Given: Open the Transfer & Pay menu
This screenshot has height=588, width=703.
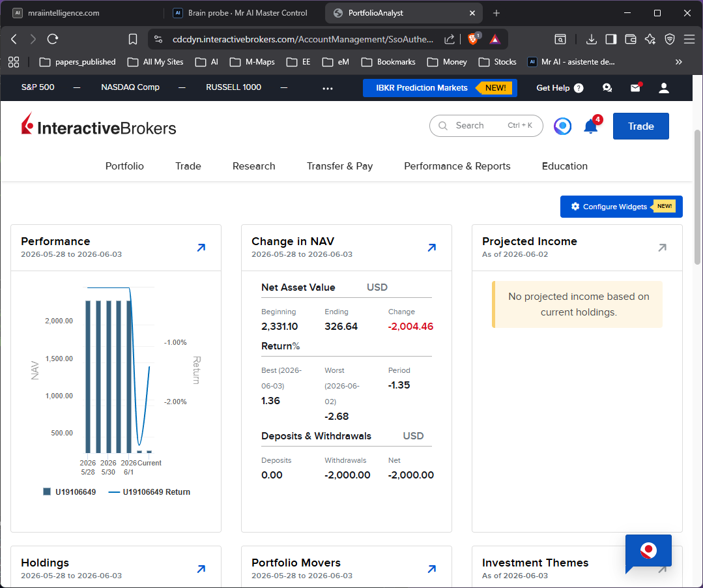Looking at the screenshot, I should (x=340, y=166).
